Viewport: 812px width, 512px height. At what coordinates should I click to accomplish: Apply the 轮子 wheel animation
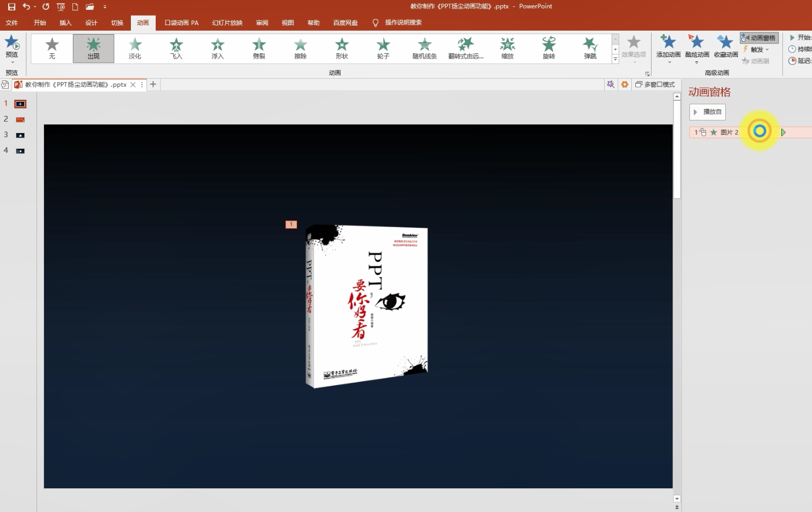click(x=383, y=49)
